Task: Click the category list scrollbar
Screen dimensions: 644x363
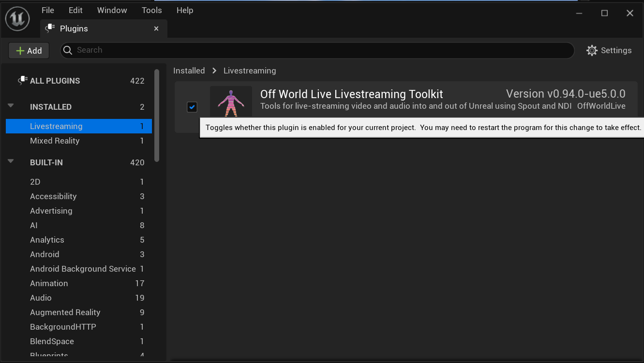Action: [x=157, y=115]
